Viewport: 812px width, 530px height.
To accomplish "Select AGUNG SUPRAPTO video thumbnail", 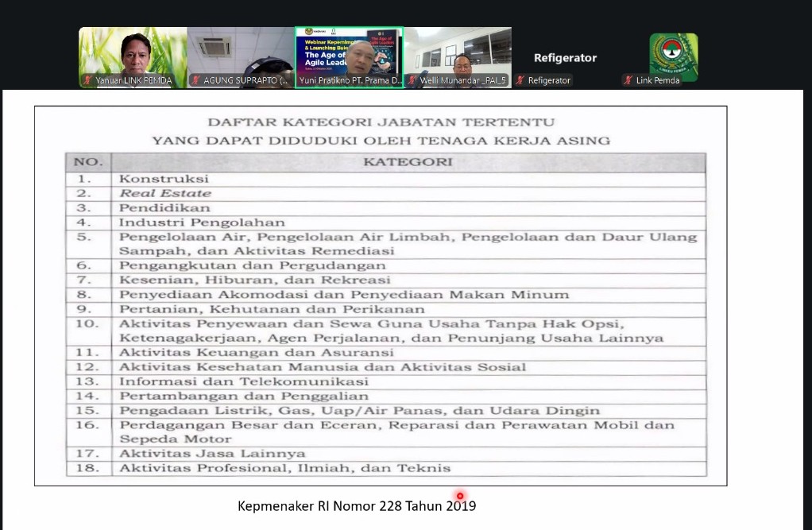I will click(240, 52).
